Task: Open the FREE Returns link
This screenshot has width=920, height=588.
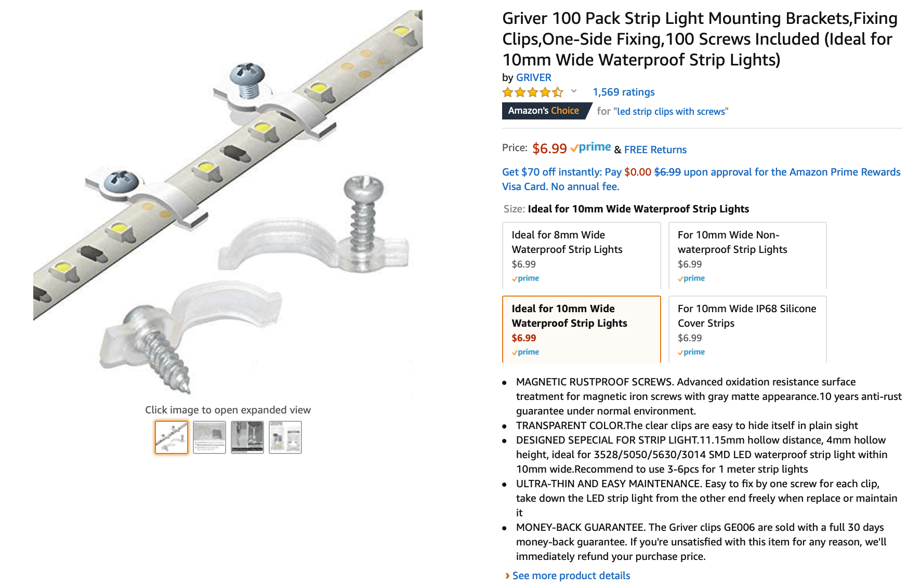Action: pos(655,150)
